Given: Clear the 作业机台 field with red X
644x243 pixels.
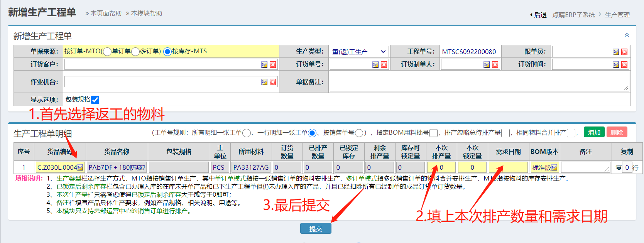Looking at the screenshot, I should point(273,82).
